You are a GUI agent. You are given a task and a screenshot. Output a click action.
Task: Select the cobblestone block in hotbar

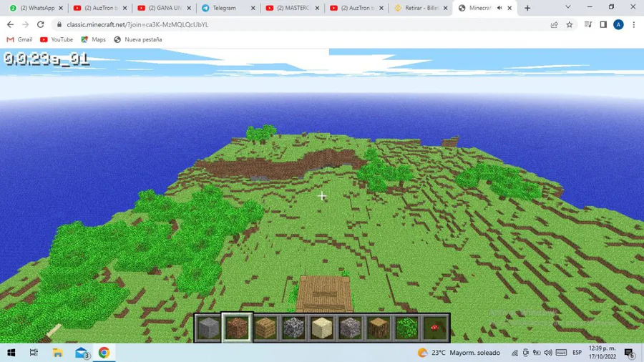click(x=293, y=328)
